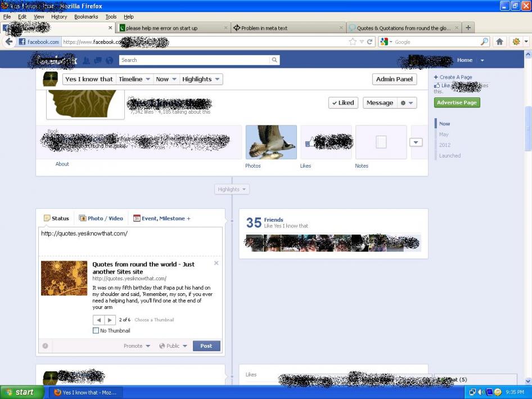The height and width of the screenshot is (399, 532).
Task: Select Photo / Video composer tab
Action: click(101, 218)
